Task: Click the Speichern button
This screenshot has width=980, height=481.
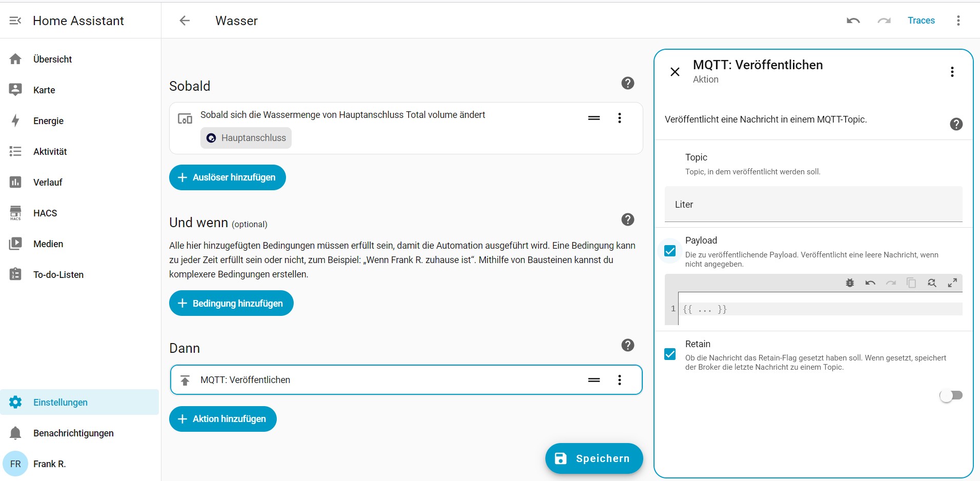Action: tap(594, 458)
